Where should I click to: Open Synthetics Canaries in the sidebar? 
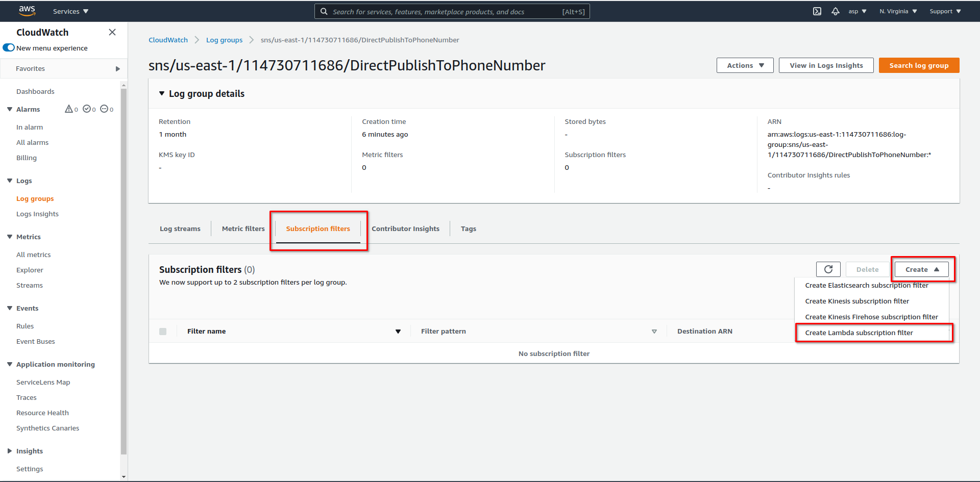pos(47,428)
